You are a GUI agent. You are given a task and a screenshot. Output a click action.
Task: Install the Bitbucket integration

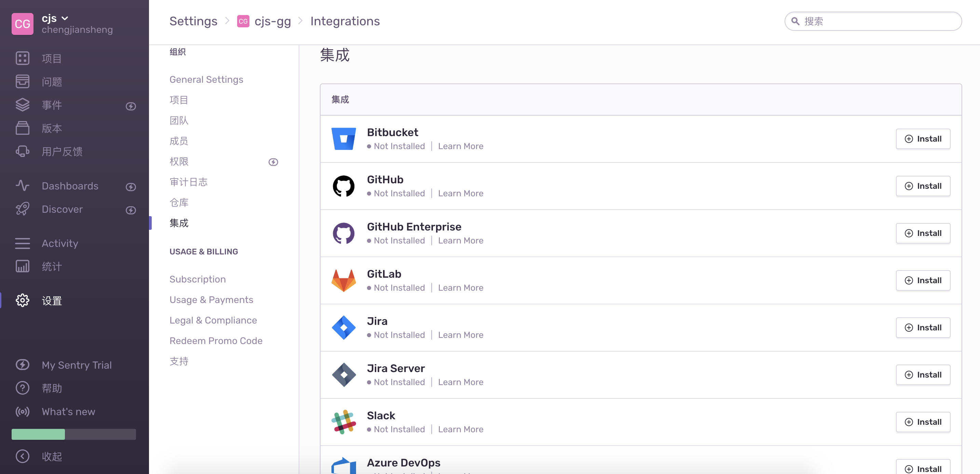tap(923, 139)
